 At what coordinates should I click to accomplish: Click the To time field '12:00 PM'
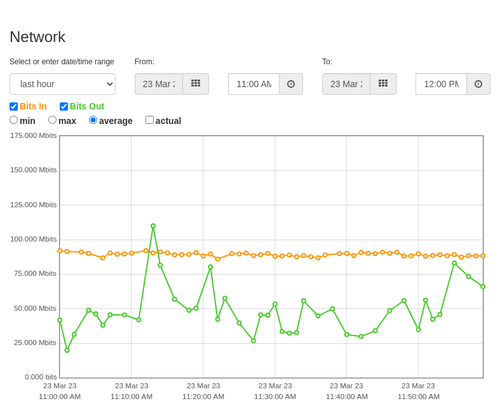tap(441, 84)
